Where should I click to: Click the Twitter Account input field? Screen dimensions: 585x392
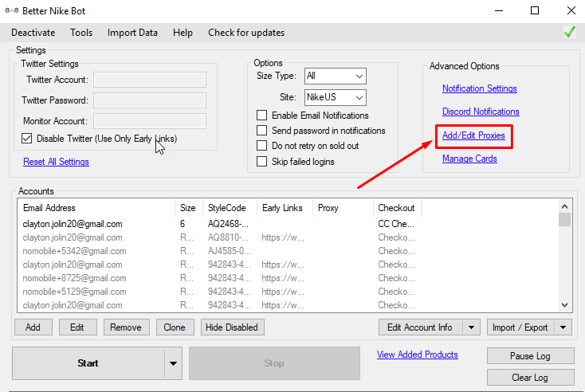(x=149, y=80)
